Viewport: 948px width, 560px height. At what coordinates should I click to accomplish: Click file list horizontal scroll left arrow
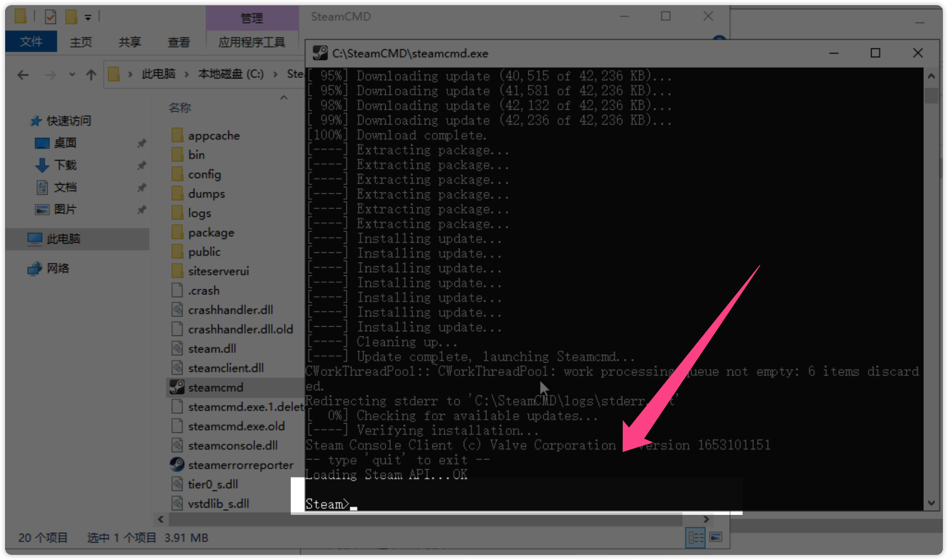click(x=161, y=519)
